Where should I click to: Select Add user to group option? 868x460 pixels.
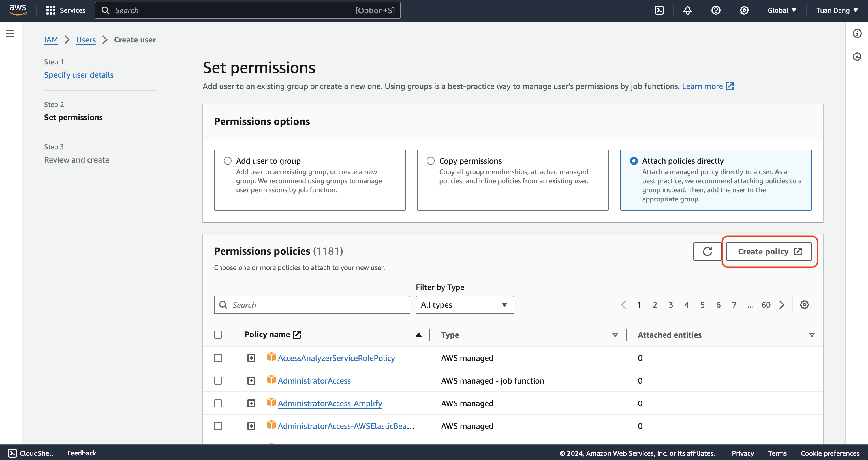[228, 161]
